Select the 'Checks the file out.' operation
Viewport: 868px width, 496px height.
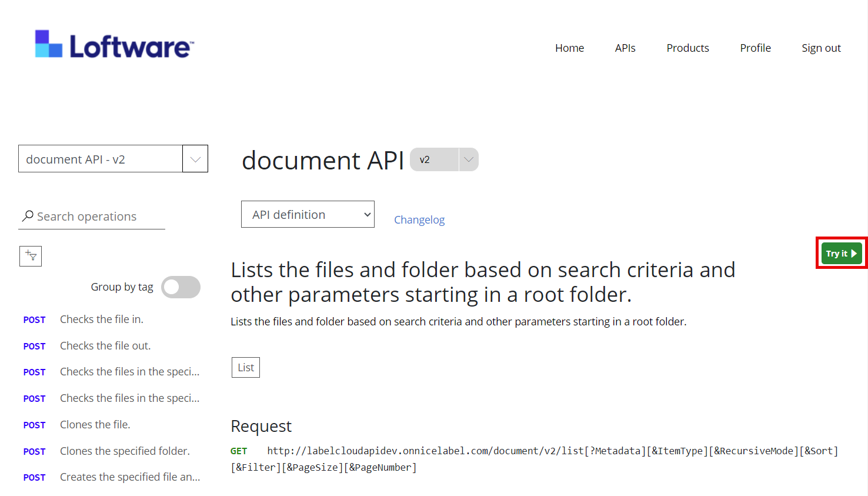(105, 346)
